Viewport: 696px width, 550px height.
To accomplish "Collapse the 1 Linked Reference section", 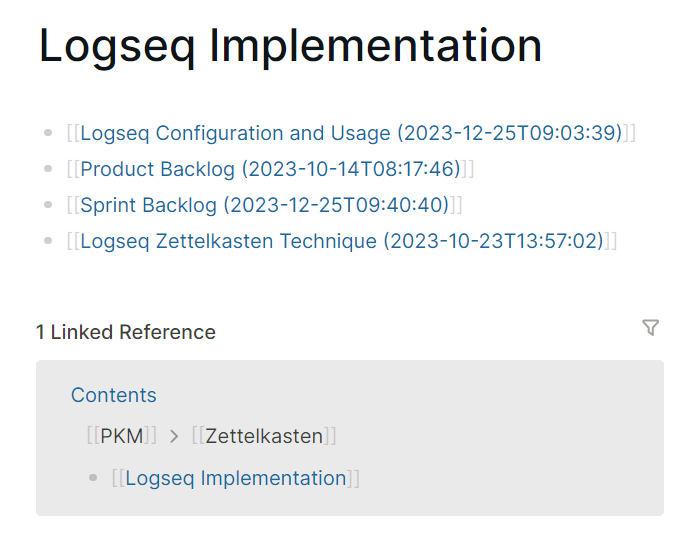I will tap(126, 332).
